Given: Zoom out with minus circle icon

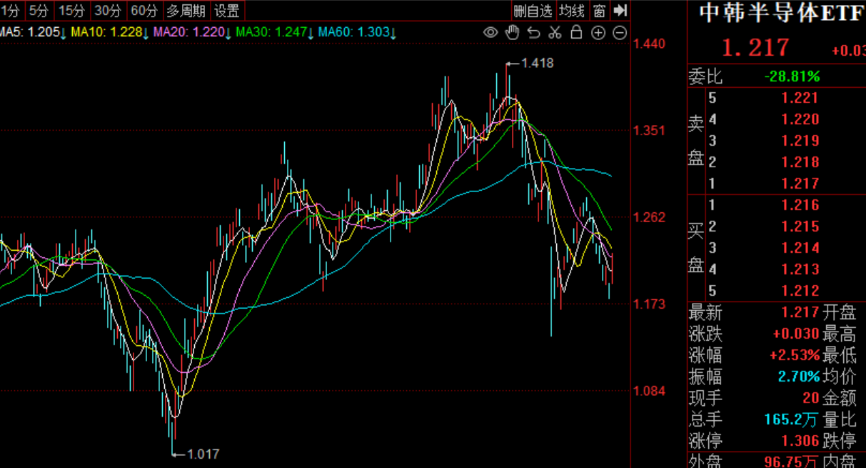Looking at the screenshot, I should (x=619, y=33).
